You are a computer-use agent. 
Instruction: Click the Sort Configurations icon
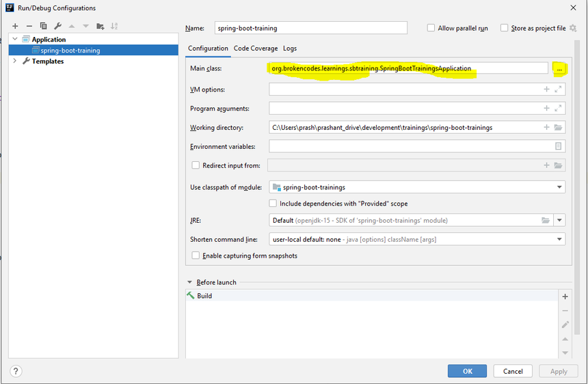114,26
